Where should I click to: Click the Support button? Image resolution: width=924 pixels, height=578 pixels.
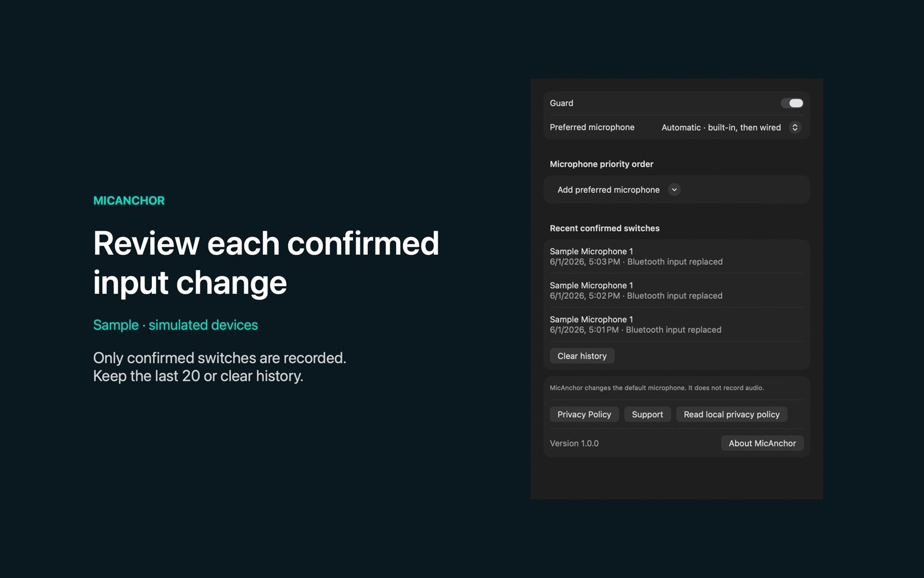coord(647,414)
